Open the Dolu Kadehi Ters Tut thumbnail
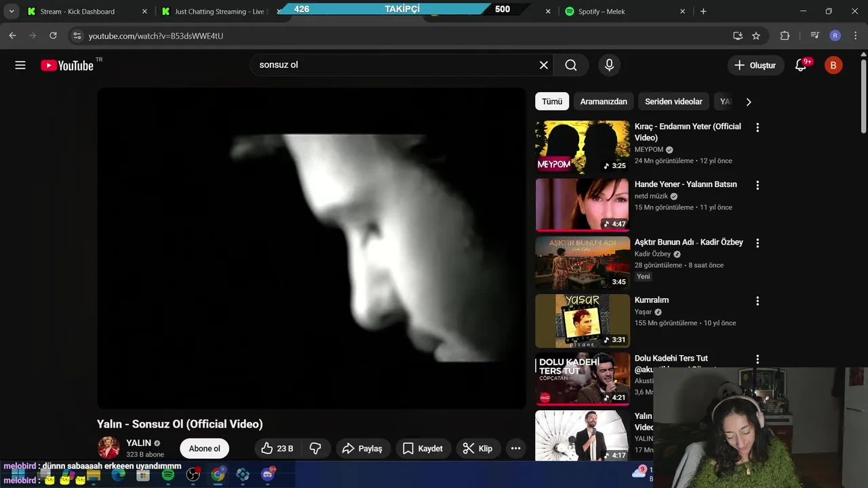 pyautogui.click(x=583, y=379)
